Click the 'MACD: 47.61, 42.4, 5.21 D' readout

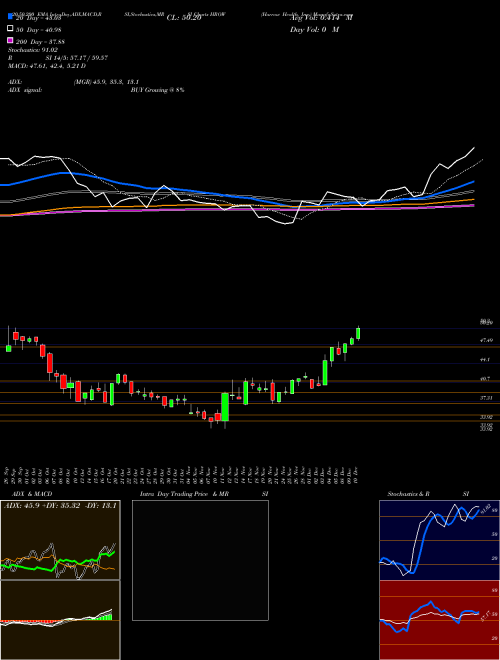tap(47, 66)
